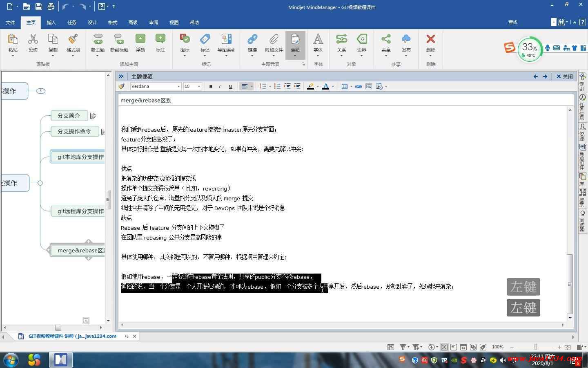The width and height of the screenshot is (588, 368).
Task: Click the Publish (发布) cloud icon
Action: click(x=406, y=39)
